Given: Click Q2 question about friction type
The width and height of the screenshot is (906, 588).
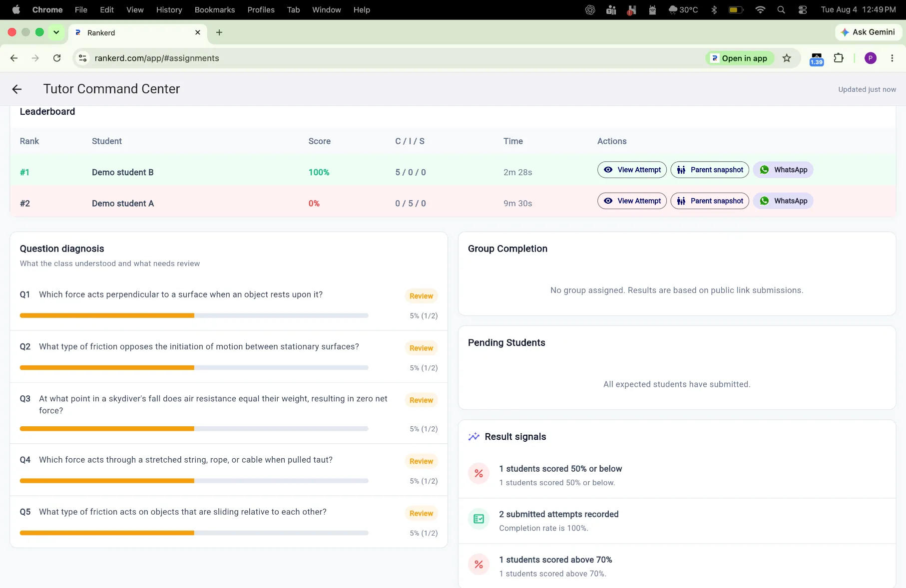Looking at the screenshot, I should [199, 346].
